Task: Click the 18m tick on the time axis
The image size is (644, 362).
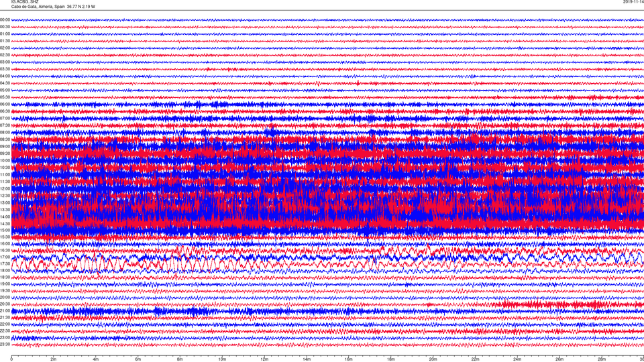Action: point(391,359)
